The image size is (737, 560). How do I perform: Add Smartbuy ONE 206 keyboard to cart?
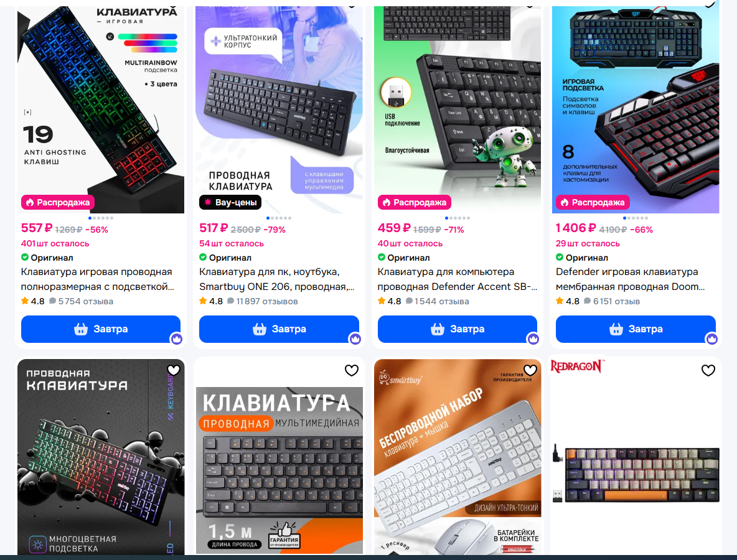point(279,329)
